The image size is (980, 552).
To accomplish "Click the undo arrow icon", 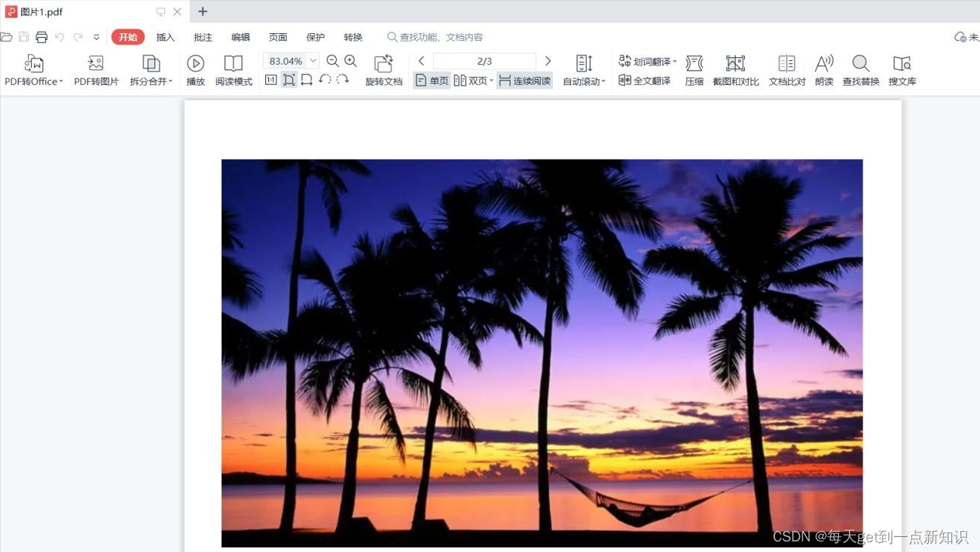I will [x=60, y=37].
